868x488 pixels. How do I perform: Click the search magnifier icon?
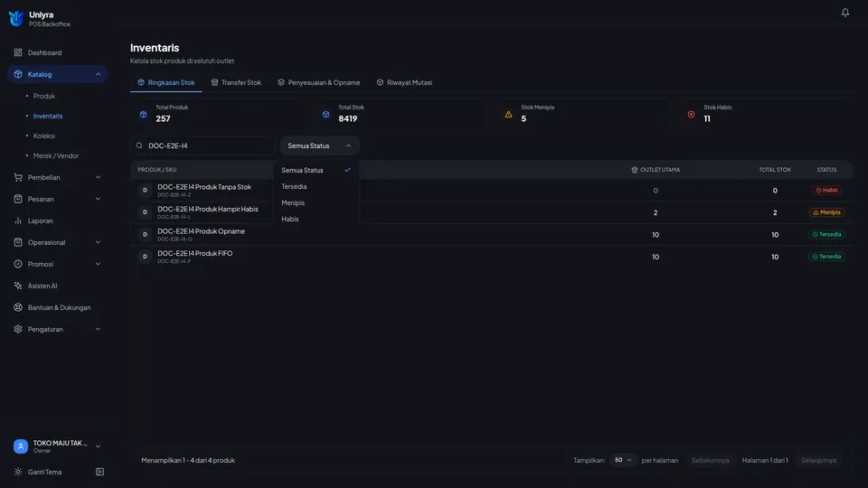tap(139, 145)
